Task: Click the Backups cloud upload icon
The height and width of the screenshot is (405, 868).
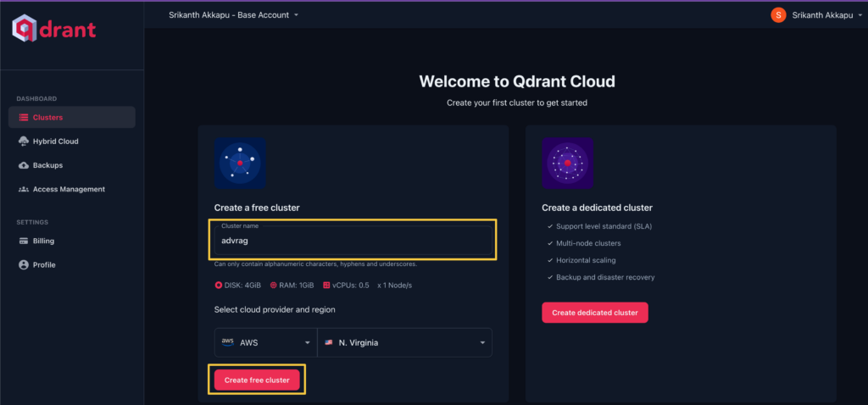Action: pyautogui.click(x=23, y=165)
